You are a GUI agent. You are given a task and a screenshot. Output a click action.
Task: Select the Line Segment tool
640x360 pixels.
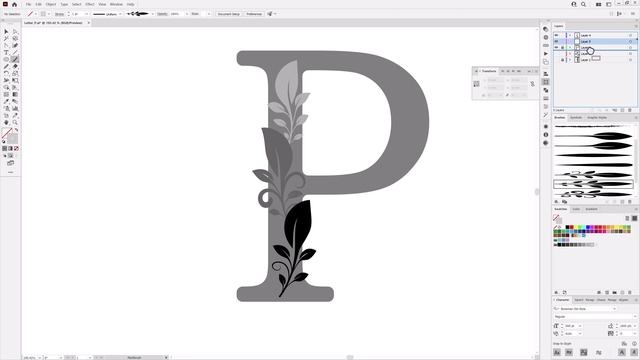pyautogui.click(x=15, y=52)
